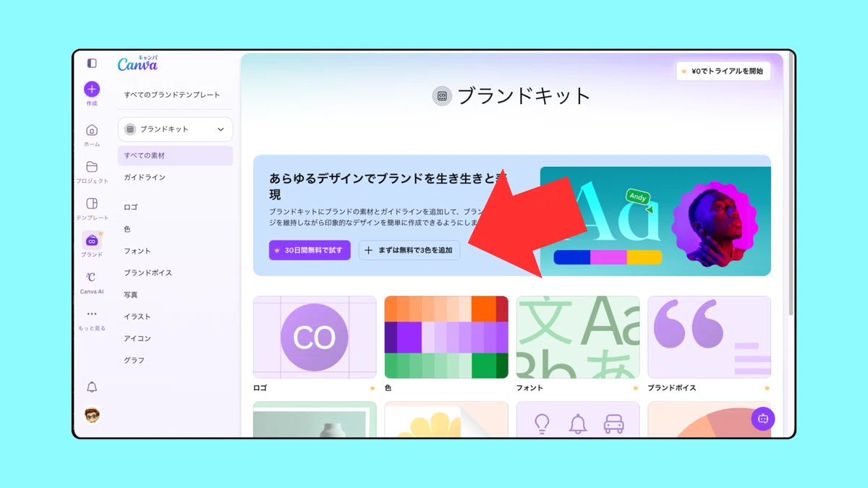
Task: Click the crown icon next to ロゴ label
Action: click(x=373, y=388)
